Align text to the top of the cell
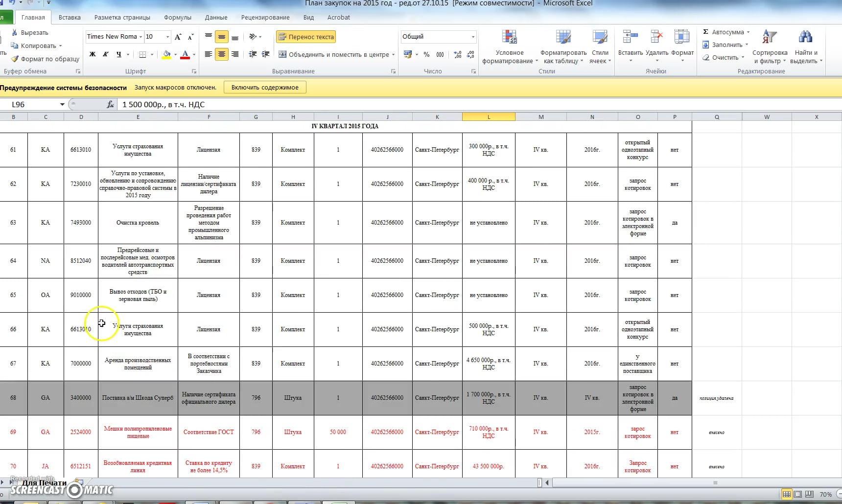Viewport: 842px width, 504px height. 209,37
